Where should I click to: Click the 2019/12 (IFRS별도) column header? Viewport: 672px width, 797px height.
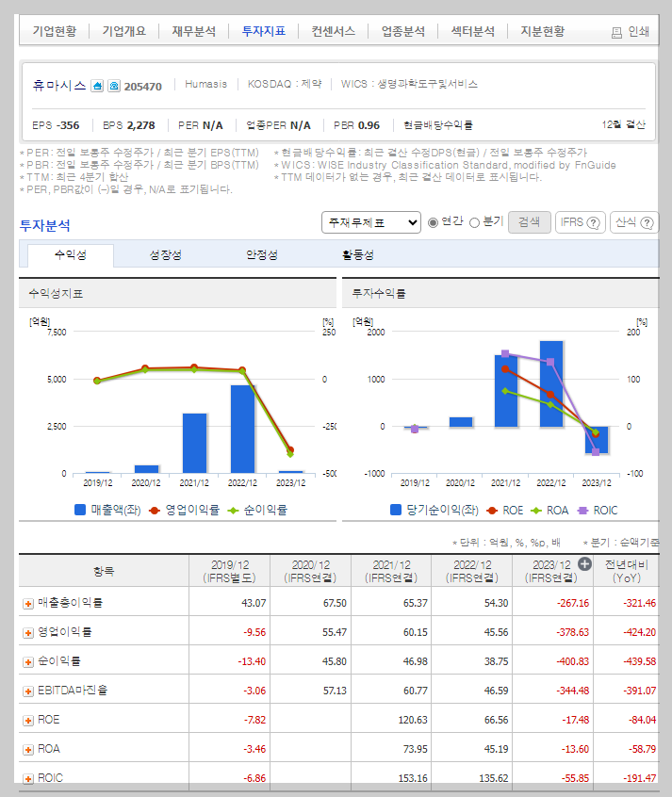pos(229,571)
